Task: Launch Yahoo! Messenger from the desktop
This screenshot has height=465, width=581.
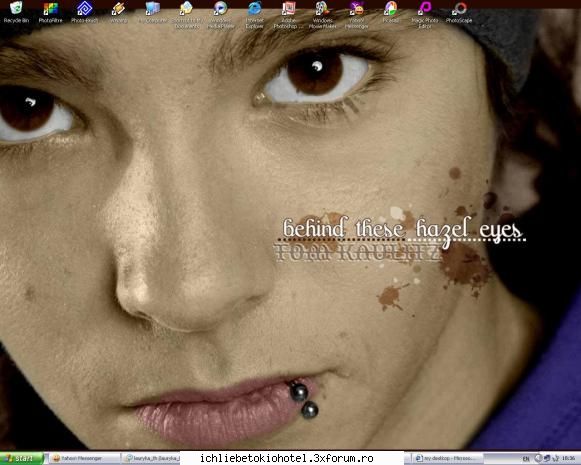Action: tap(356, 15)
